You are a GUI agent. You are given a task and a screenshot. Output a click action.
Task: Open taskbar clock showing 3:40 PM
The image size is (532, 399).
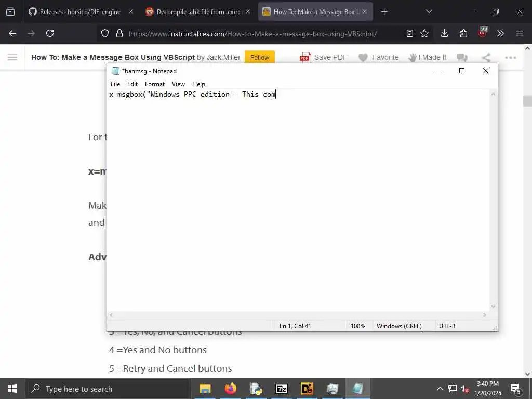487,389
